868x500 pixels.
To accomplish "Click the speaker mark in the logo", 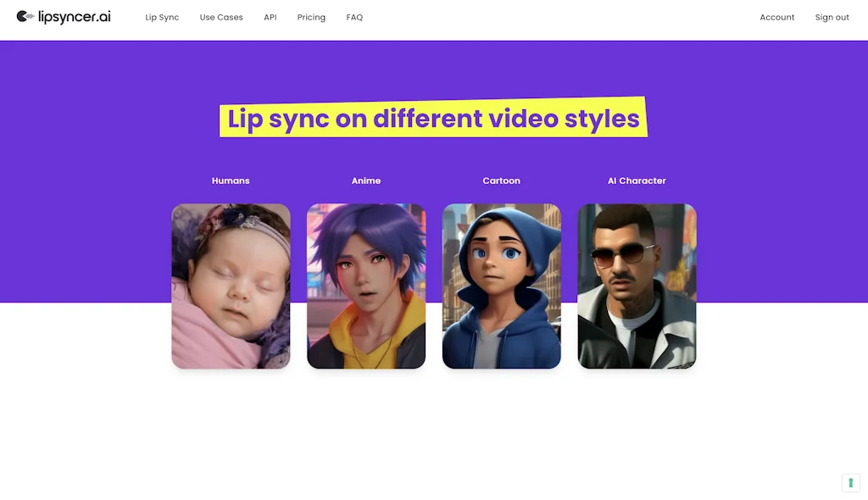I will pyautogui.click(x=26, y=14).
